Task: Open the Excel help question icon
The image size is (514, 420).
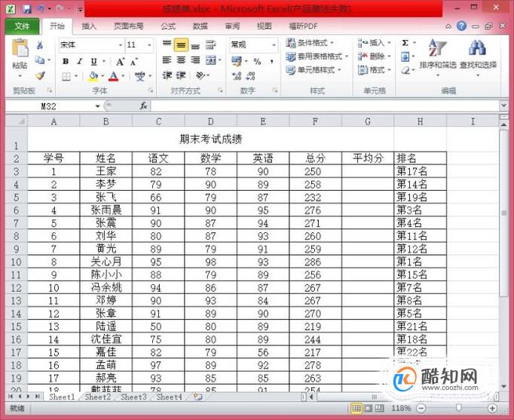Action: pyautogui.click(x=461, y=26)
